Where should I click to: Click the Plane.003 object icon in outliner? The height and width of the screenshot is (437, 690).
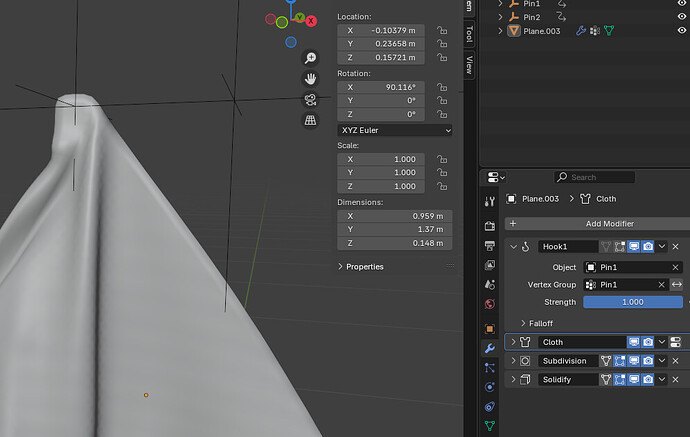514,31
